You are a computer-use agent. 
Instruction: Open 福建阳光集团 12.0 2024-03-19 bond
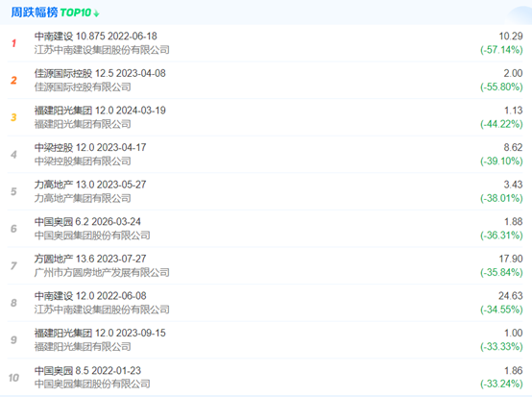(100, 111)
